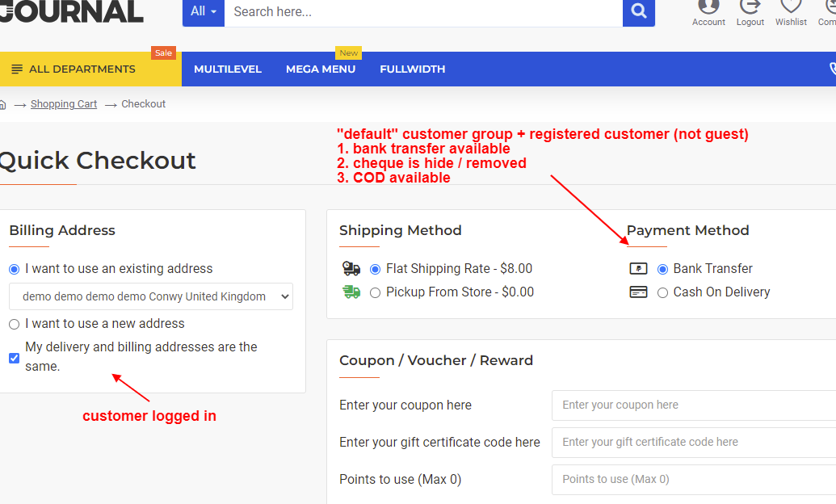
Task: Open the Wishlist heart icon
Action: [791, 6]
